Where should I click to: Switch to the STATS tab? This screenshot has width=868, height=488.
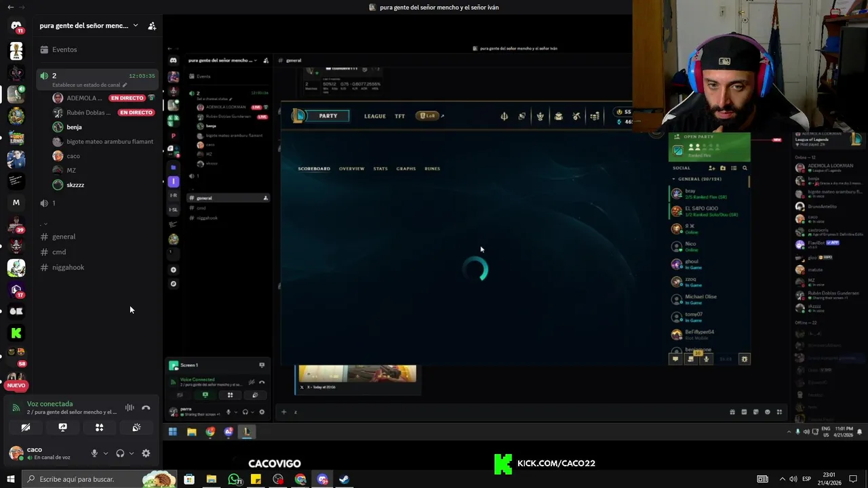(x=380, y=169)
